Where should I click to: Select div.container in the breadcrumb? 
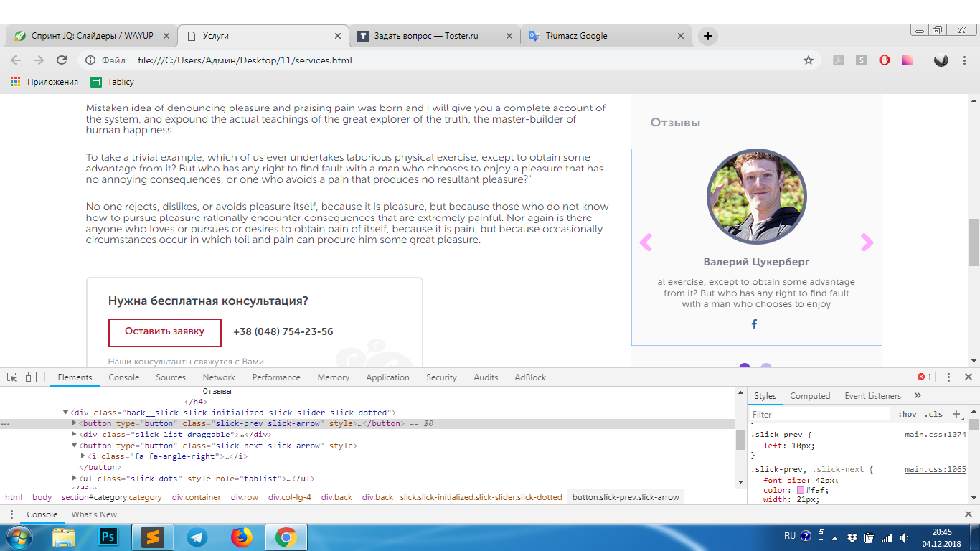click(196, 497)
